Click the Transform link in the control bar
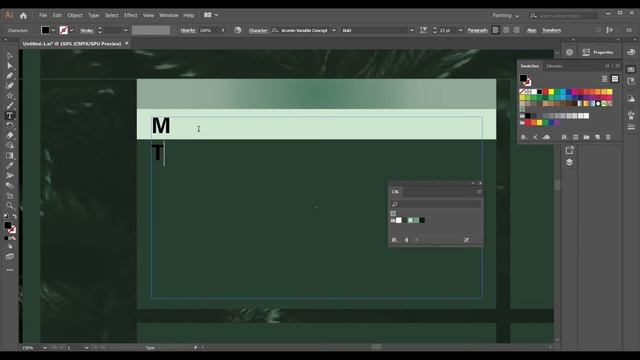Image resolution: width=640 pixels, height=360 pixels. (551, 31)
